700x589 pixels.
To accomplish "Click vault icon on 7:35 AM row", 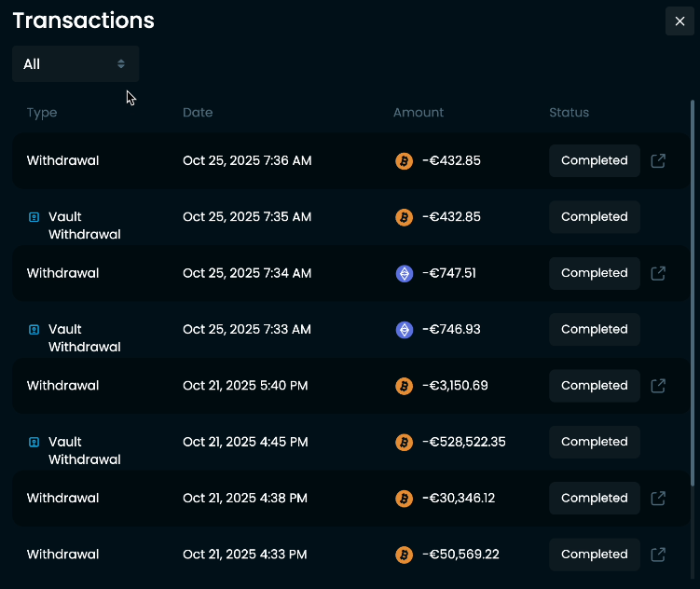I will (34, 217).
